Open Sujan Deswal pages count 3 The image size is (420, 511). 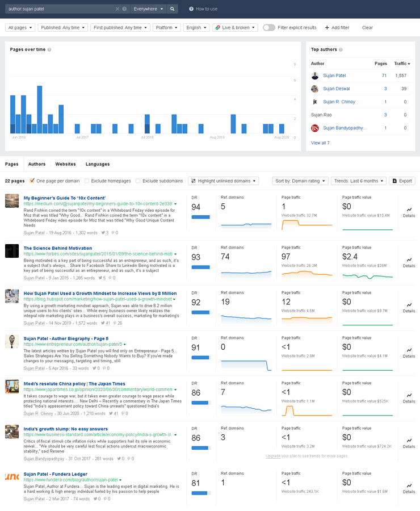click(x=385, y=89)
